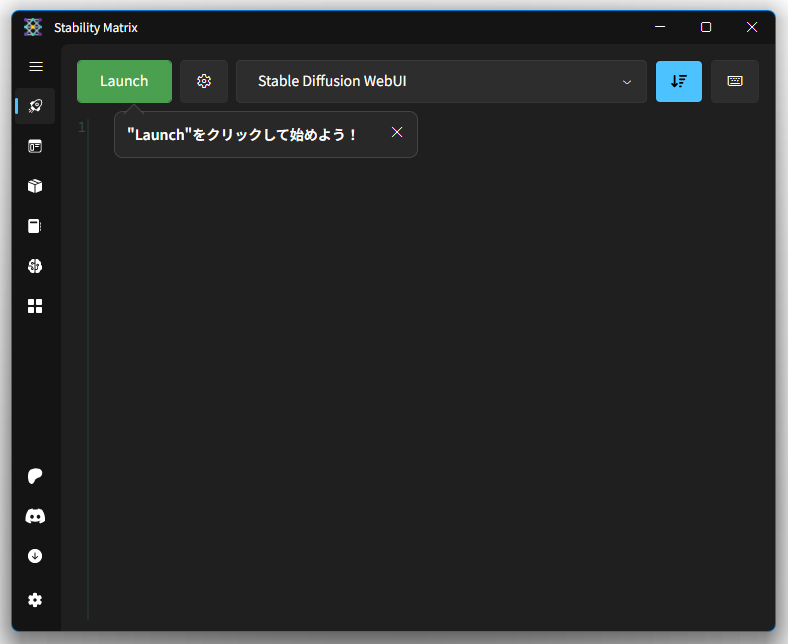The height and width of the screenshot is (644, 788).
Task: Open launch options gear next to Launch
Action: (204, 81)
